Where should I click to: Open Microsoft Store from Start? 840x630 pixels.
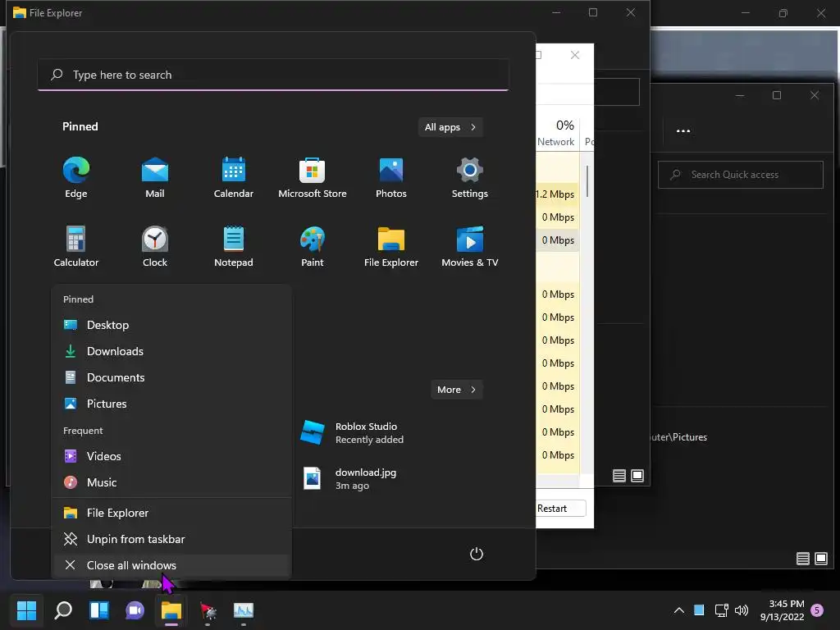(x=313, y=178)
